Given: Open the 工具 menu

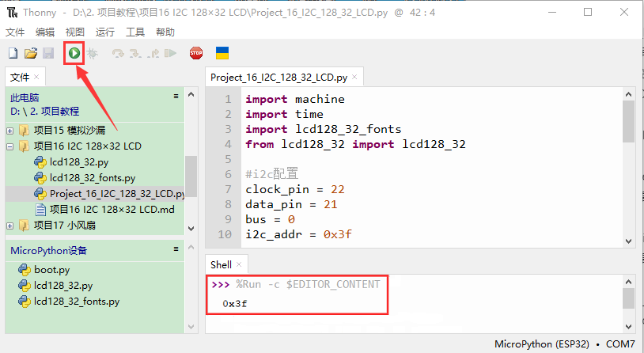Looking at the screenshot, I should pos(135,32).
